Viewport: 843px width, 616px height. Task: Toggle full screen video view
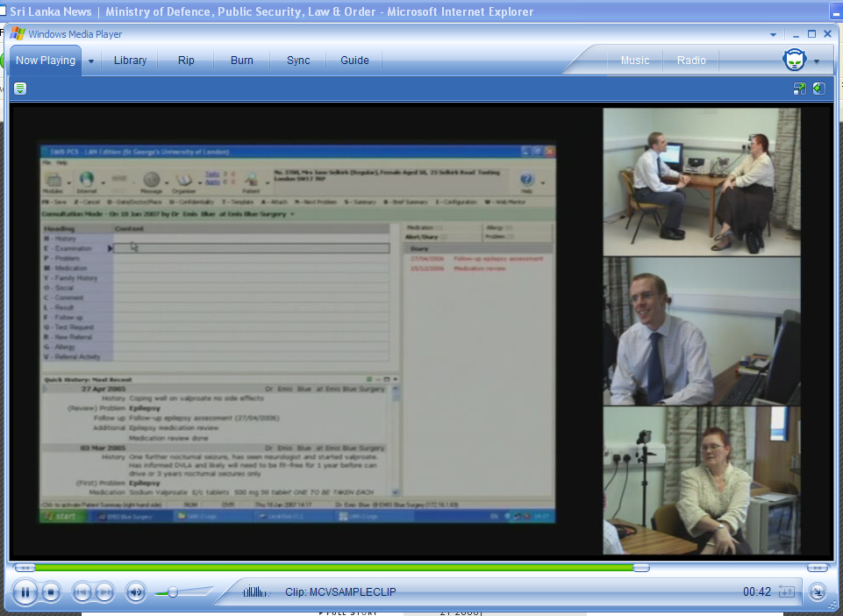coord(799,89)
